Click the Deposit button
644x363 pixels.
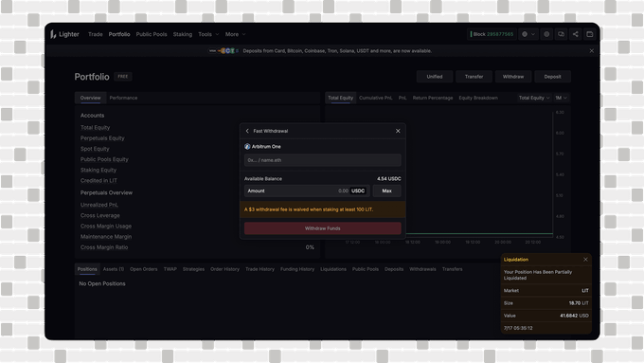point(552,77)
